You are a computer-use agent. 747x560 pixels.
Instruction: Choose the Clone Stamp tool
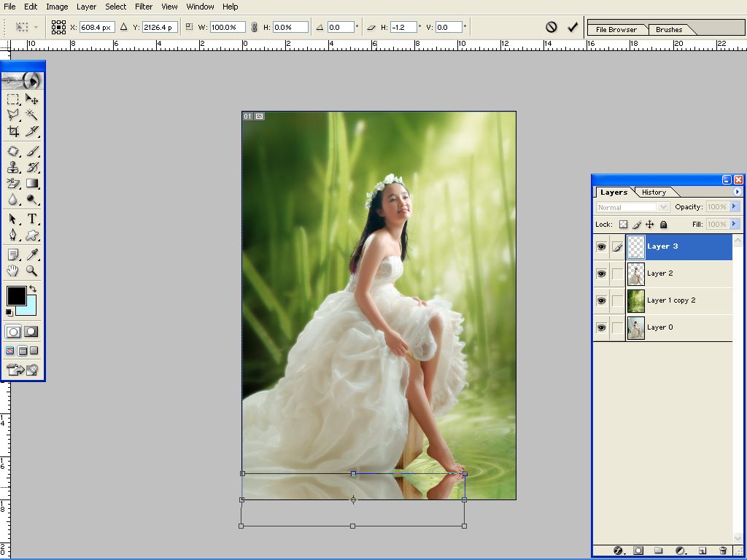pos(13,168)
